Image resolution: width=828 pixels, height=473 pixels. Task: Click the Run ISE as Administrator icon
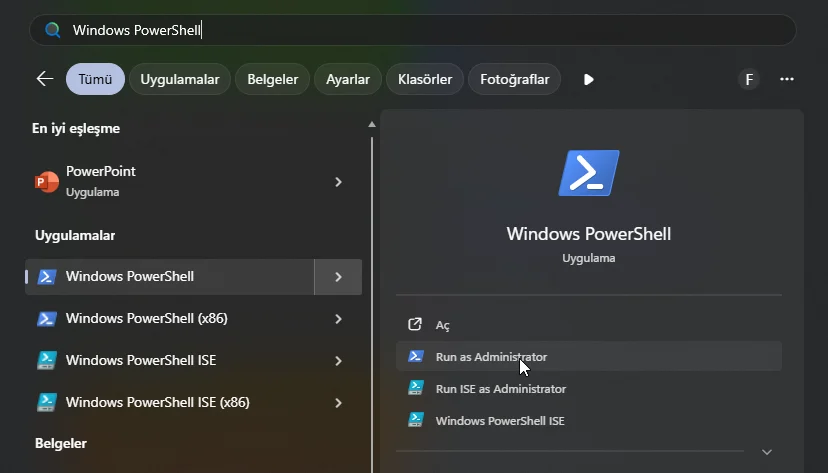[416, 388]
